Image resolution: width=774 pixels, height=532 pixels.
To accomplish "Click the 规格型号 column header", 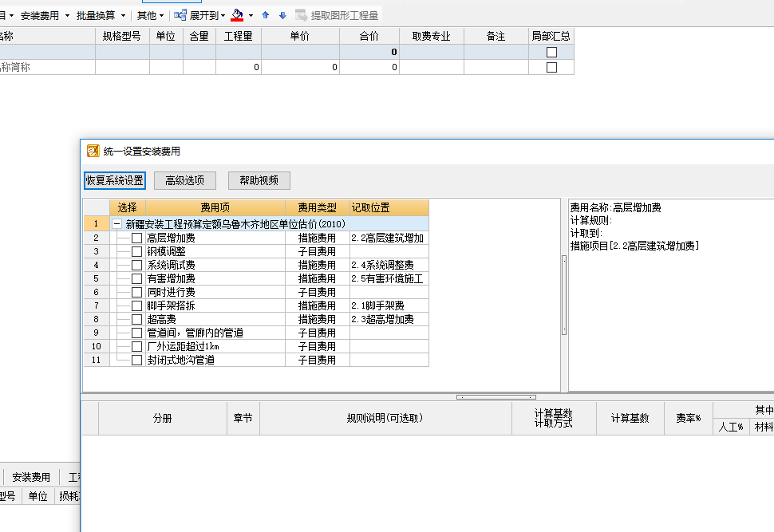I will pyautogui.click(x=122, y=36).
